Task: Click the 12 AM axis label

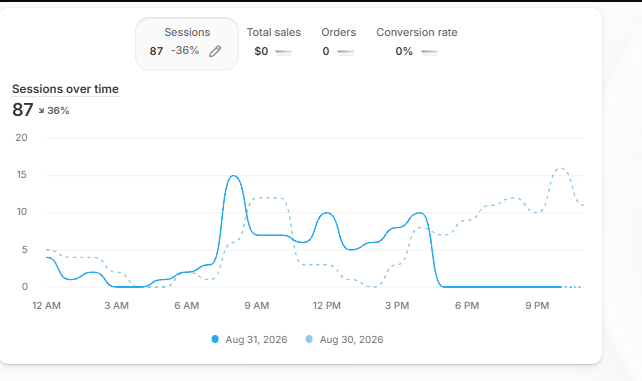Action: [x=47, y=306]
